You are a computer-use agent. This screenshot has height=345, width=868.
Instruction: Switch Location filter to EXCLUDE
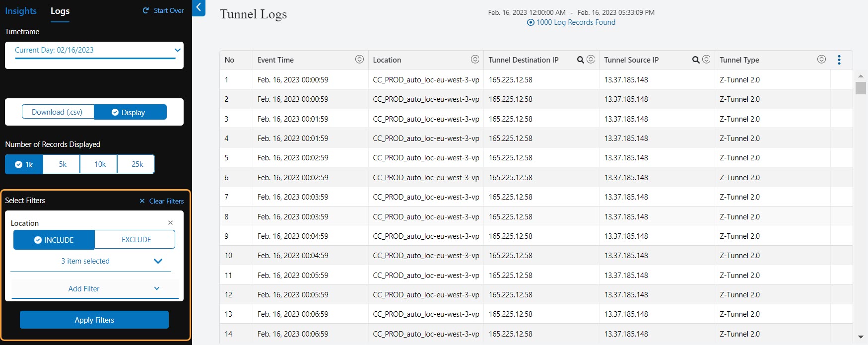pos(135,240)
